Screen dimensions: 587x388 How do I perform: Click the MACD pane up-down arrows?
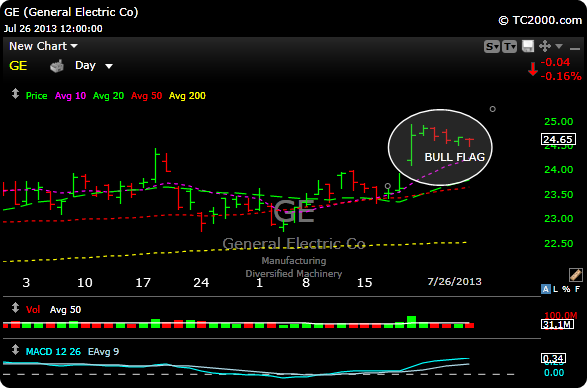[15, 350]
